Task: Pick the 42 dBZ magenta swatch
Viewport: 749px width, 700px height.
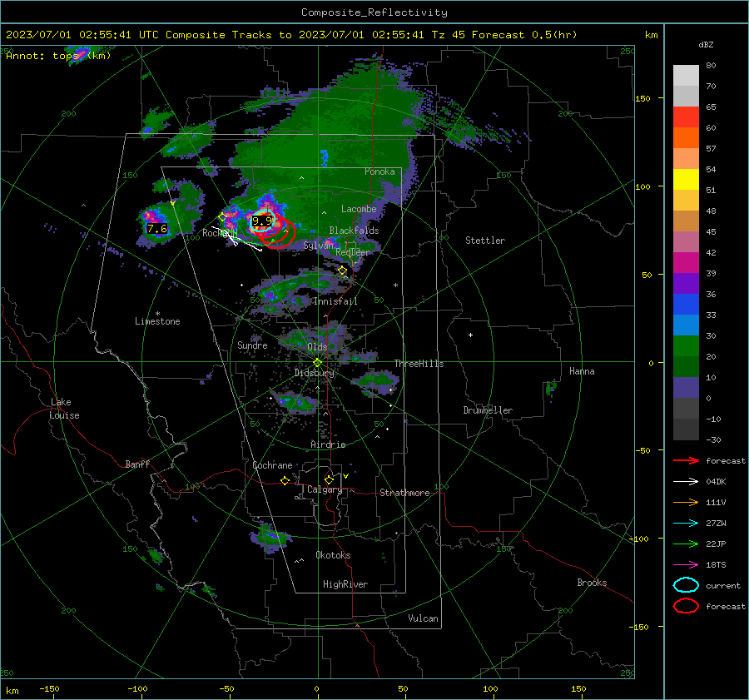Action: pyautogui.click(x=686, y=262)
